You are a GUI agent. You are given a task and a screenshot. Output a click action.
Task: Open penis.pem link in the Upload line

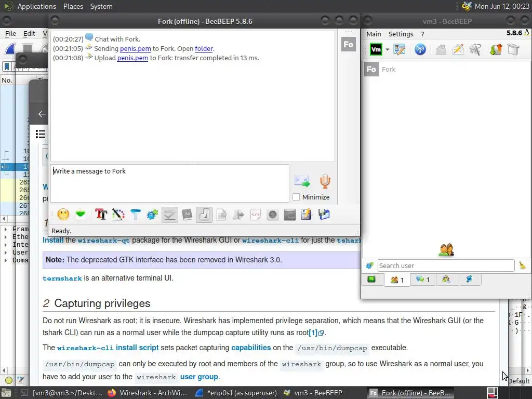[x=132, y=58]
